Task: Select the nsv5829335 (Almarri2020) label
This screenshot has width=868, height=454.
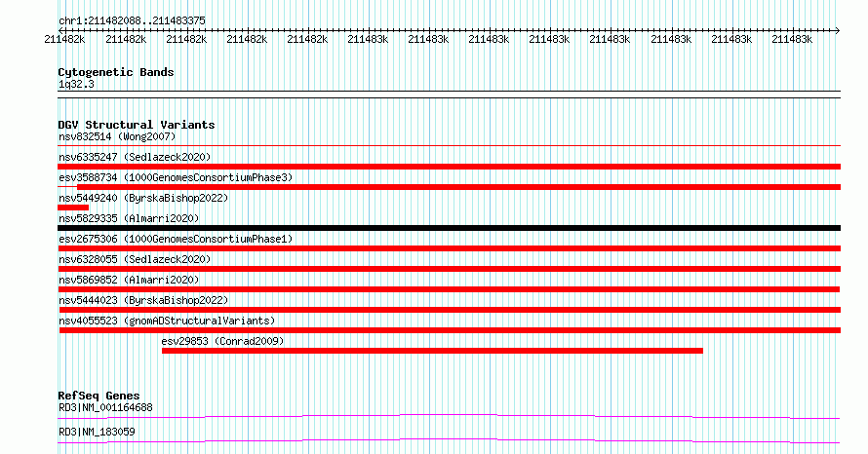Action: (x=129, y=218)
